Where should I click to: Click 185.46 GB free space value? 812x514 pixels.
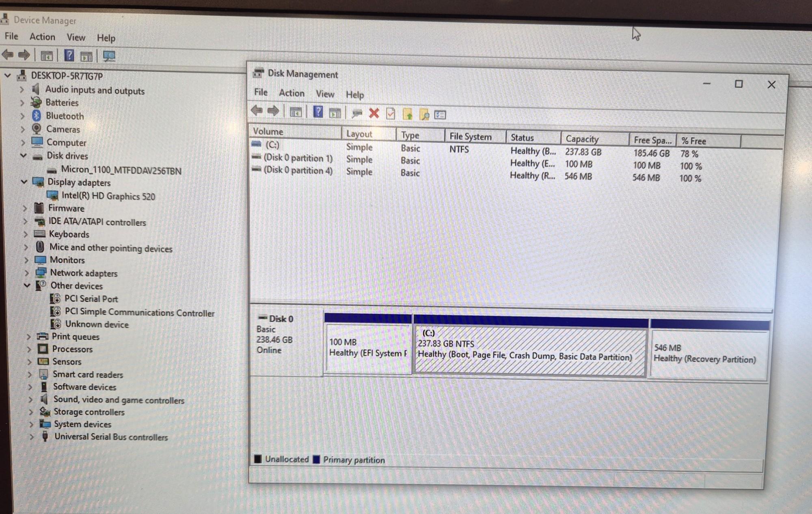[x=651, y=153]
